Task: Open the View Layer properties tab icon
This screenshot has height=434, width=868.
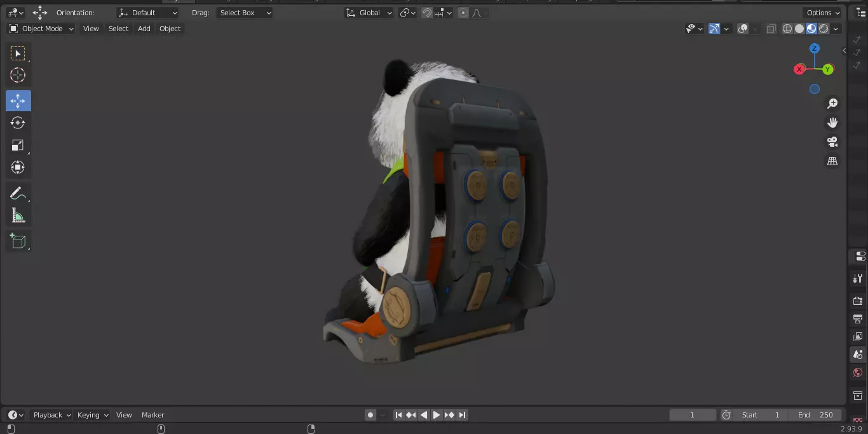Action: coord(858,337)
